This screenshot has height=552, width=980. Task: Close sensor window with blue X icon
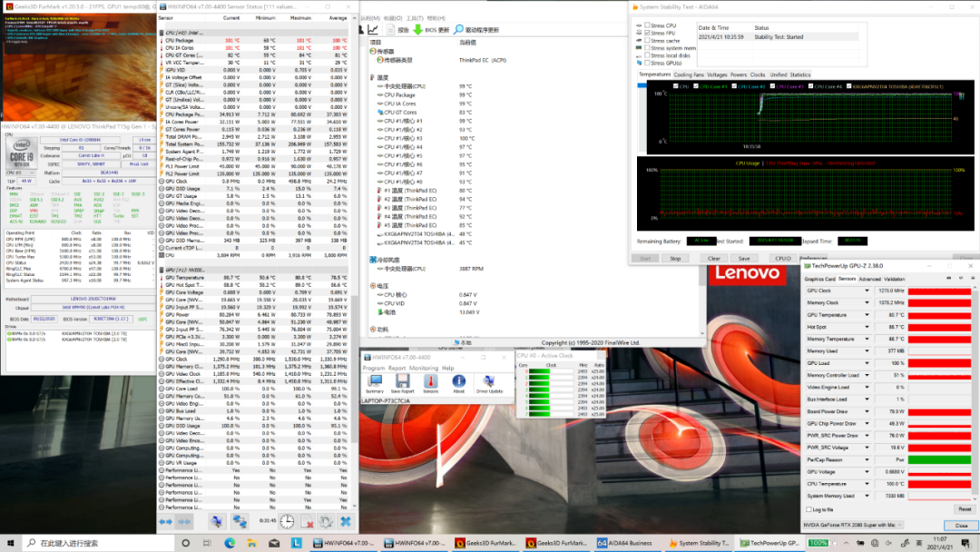346,521
